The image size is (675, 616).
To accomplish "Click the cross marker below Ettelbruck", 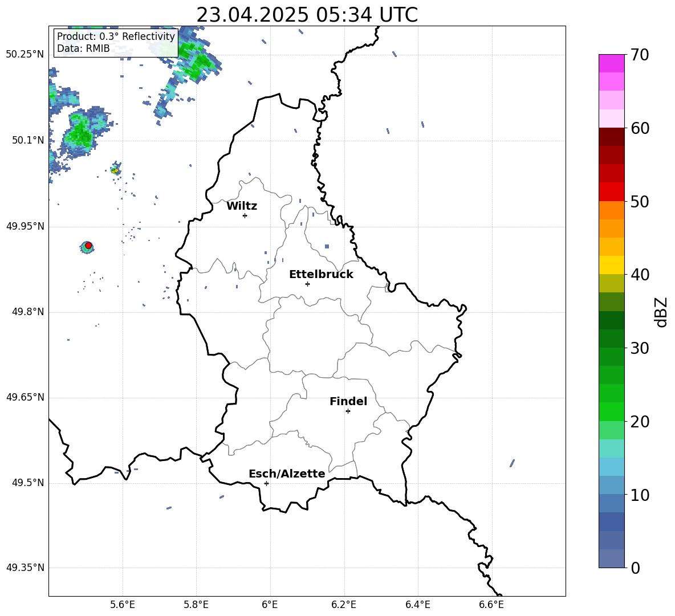I will pyautogui.click(x=307, y=284).
